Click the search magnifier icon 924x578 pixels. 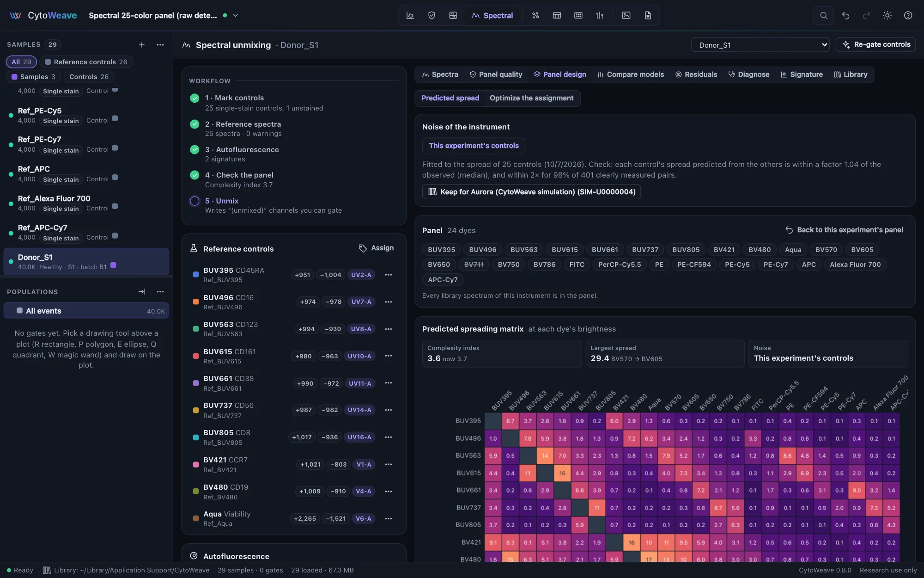click(823, 15)
